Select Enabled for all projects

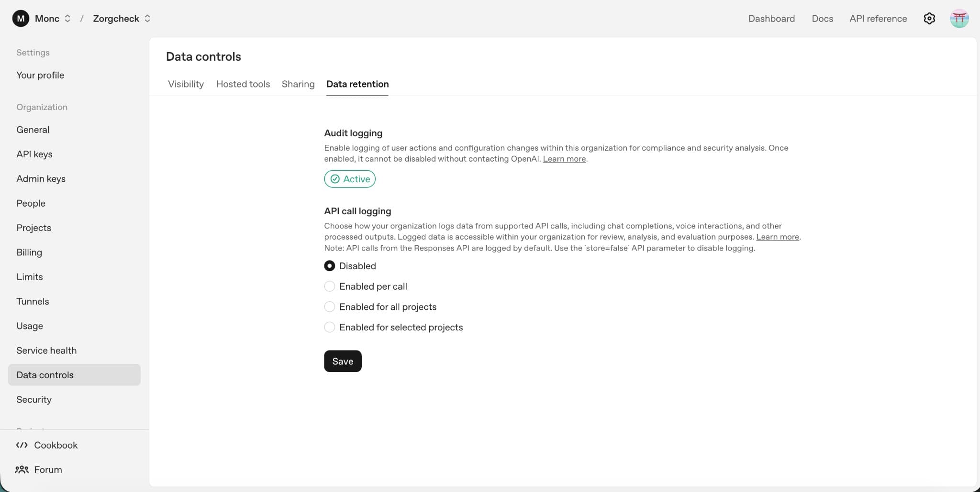coord(329,307)
